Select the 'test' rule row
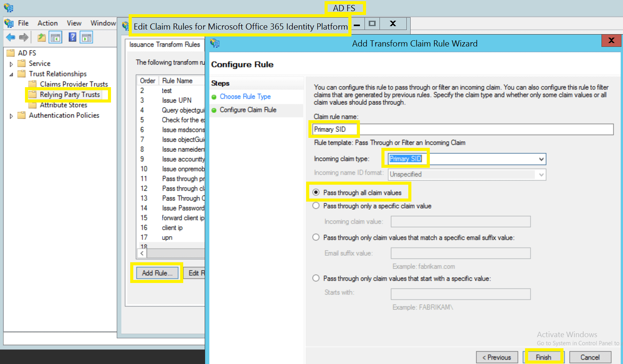This screenshot has width=623, height=364. (171, 91)
